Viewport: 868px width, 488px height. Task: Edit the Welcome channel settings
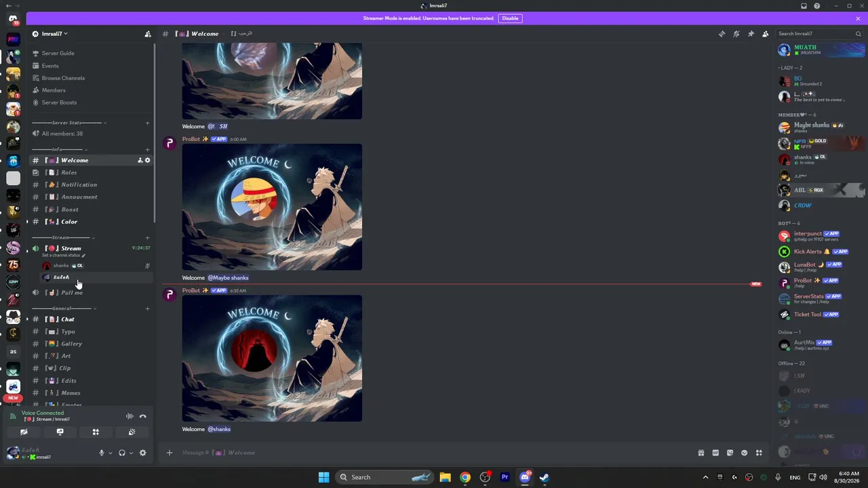(x=148, y=161)
